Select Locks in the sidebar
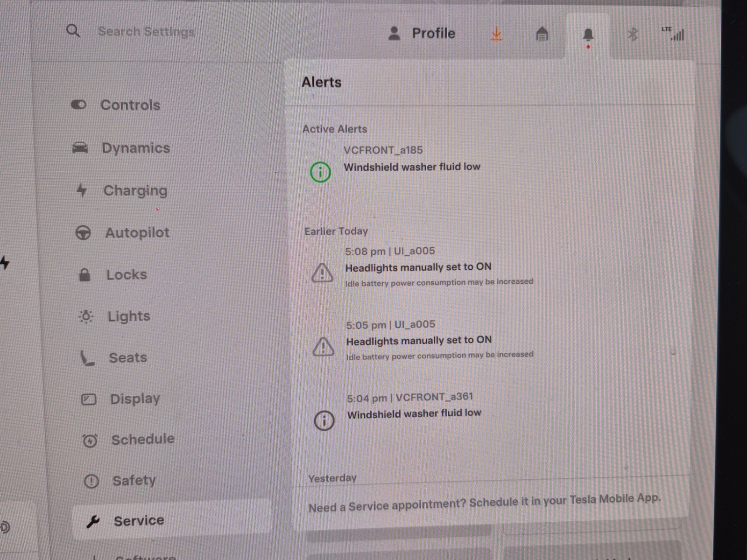The height and width of the screenshot is (560, 747). click(x=126, y=274)
